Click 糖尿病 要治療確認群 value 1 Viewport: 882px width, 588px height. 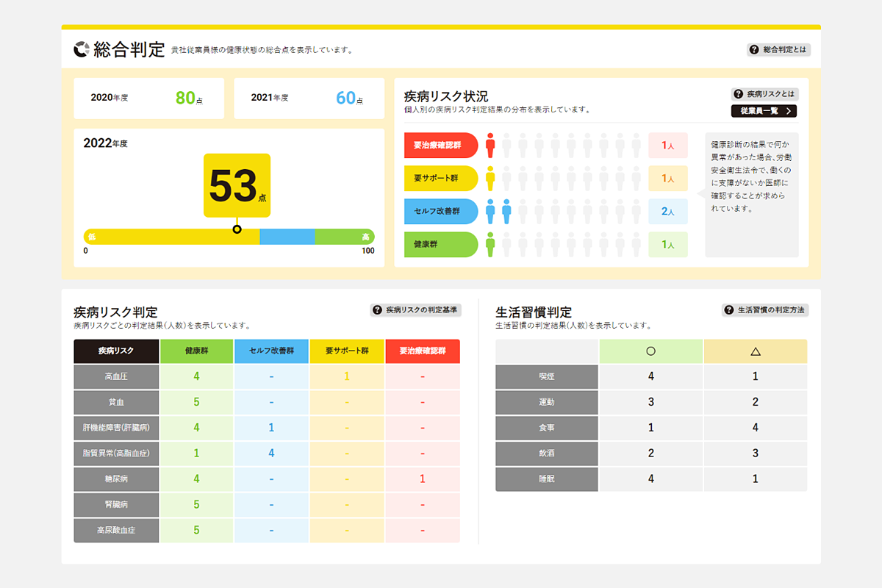[423, 479]
